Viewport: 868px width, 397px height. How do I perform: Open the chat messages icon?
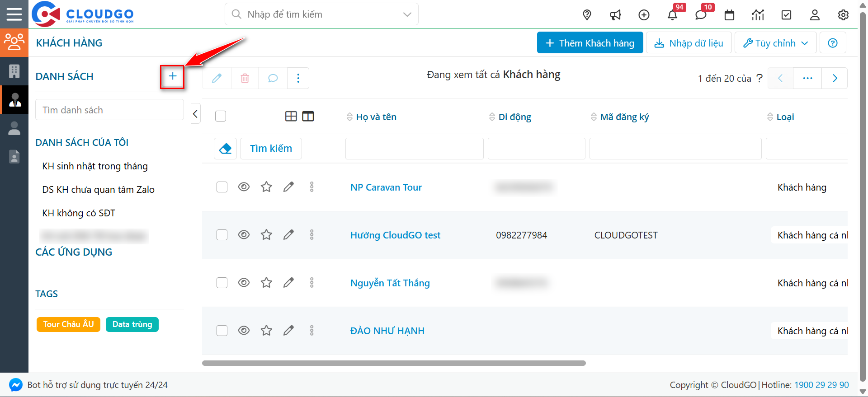[701, 15]
